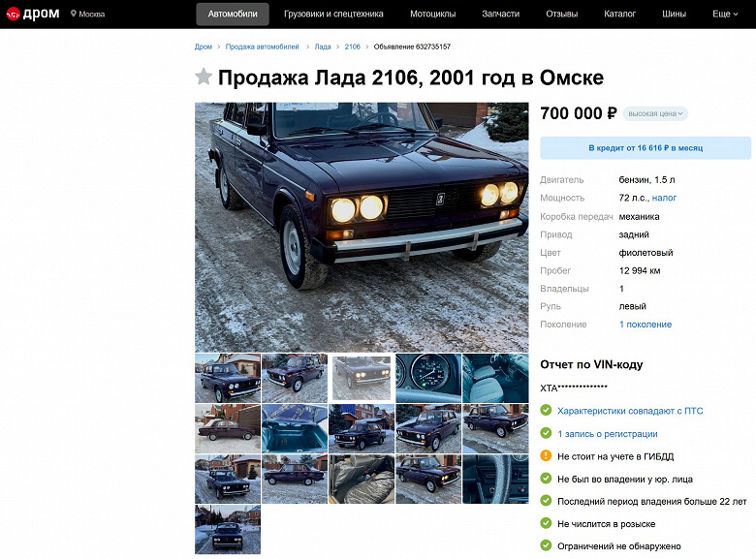Click the location pin icon next to Москва
756x559 pixels.
click(74, 14)
